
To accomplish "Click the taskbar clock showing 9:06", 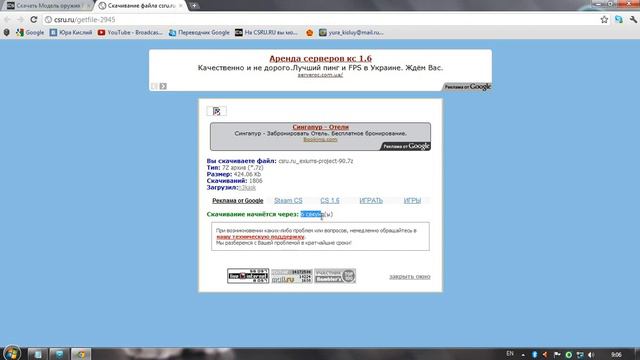I will click(616, 354).
